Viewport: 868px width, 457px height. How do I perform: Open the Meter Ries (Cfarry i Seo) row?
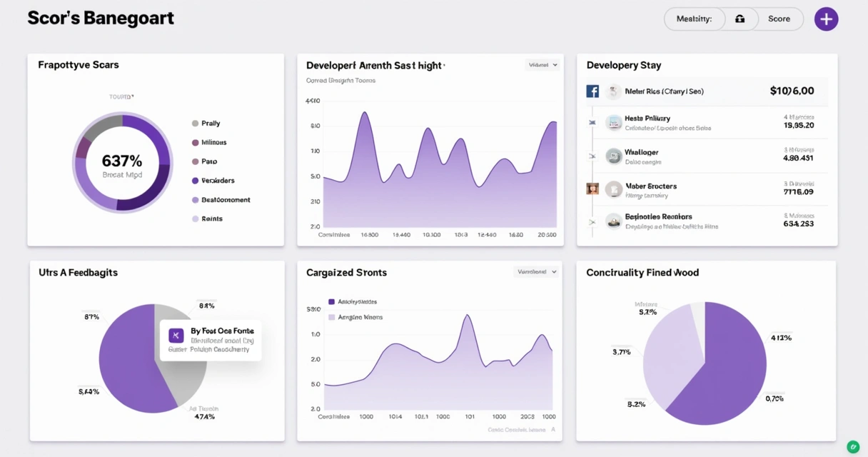point(707,91)
